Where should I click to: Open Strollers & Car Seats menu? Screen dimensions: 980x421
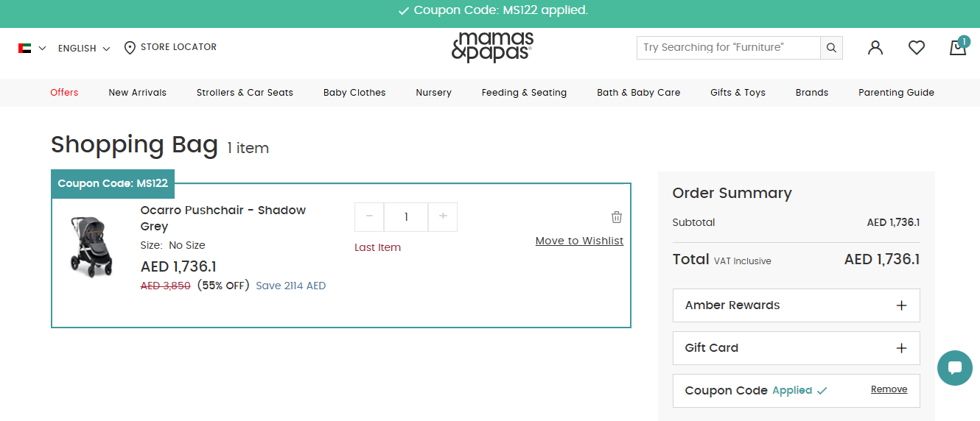(245, 93)
